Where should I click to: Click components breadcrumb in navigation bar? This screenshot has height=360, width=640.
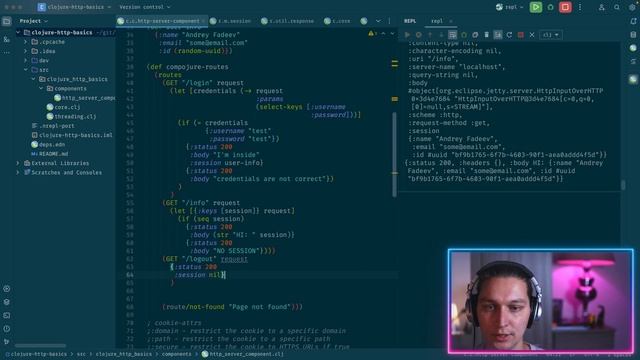[176, 354]
